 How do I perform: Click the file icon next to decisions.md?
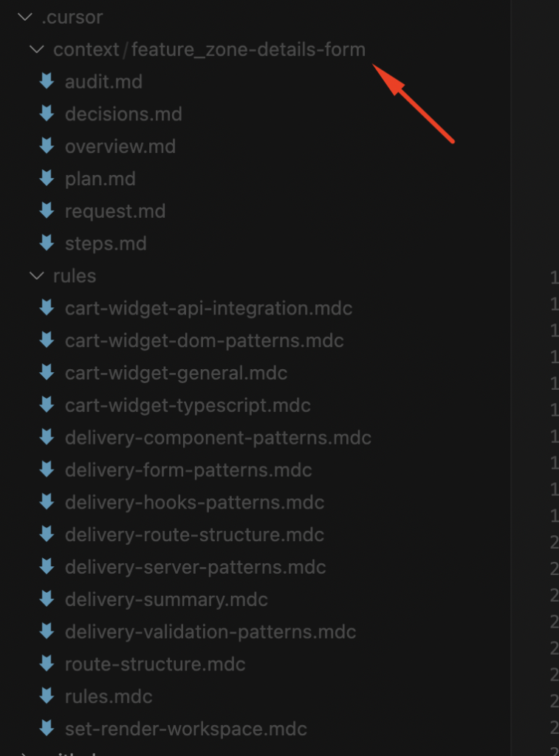(47, 114)
